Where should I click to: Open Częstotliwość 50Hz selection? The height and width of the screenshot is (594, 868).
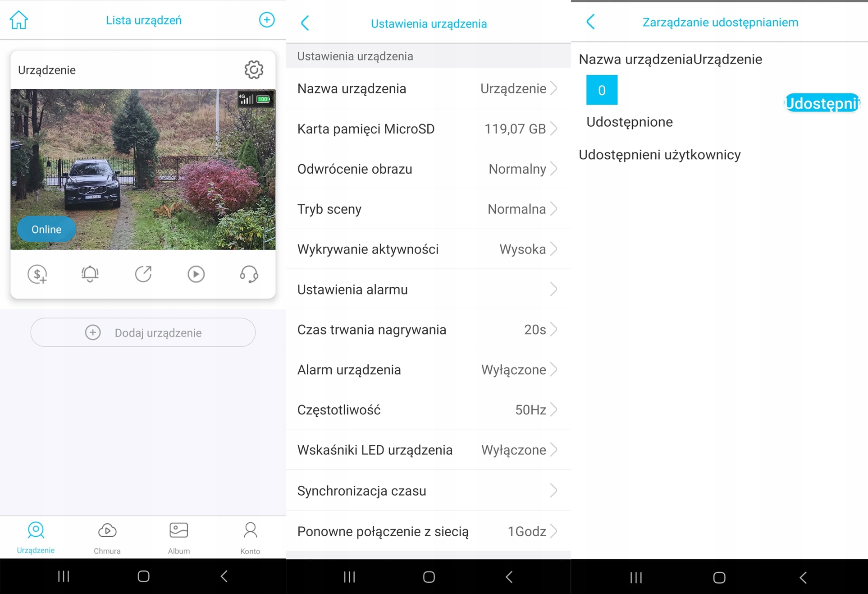tap(428, 410)
